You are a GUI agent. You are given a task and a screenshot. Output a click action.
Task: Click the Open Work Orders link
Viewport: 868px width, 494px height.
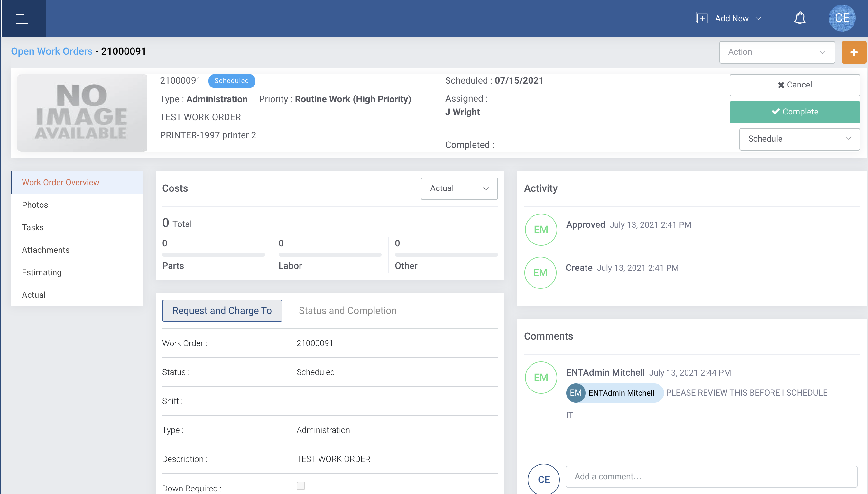51,51
